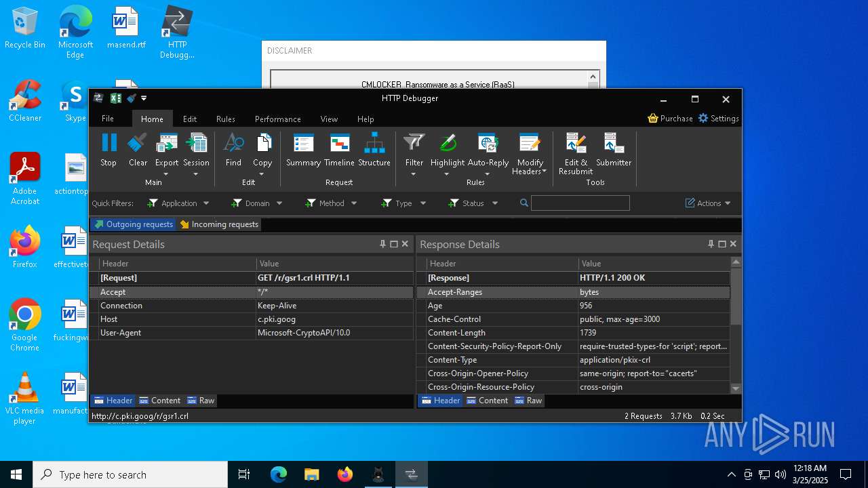Image resolution: width=868 pixels, height=488 pixels.
Task: Open the Auto-Reply rules icon
Action: tap(488, 143)
